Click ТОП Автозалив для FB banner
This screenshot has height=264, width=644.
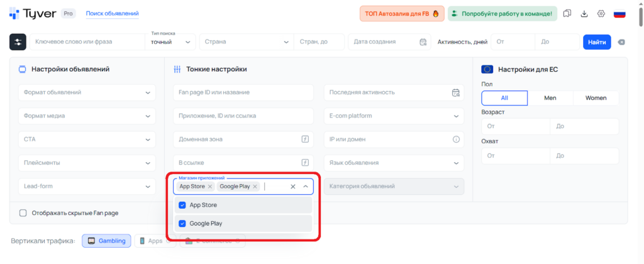pyautogui.click(x=402, y=13)
